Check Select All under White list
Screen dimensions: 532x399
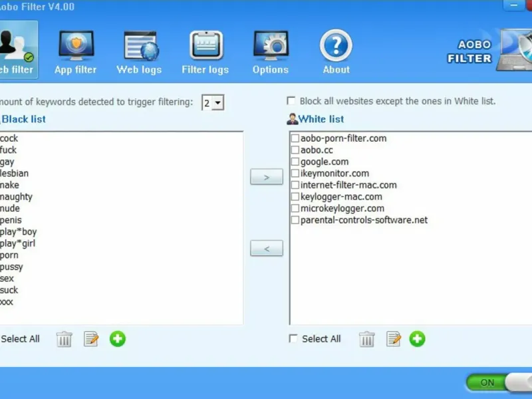(x=293, y=338)
